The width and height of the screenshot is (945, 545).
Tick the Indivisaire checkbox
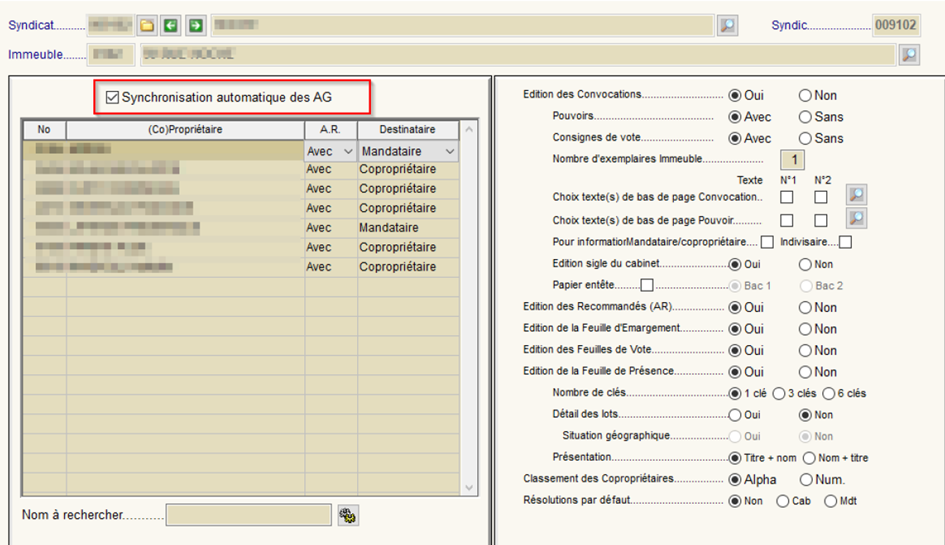click(x=845, y=242)
